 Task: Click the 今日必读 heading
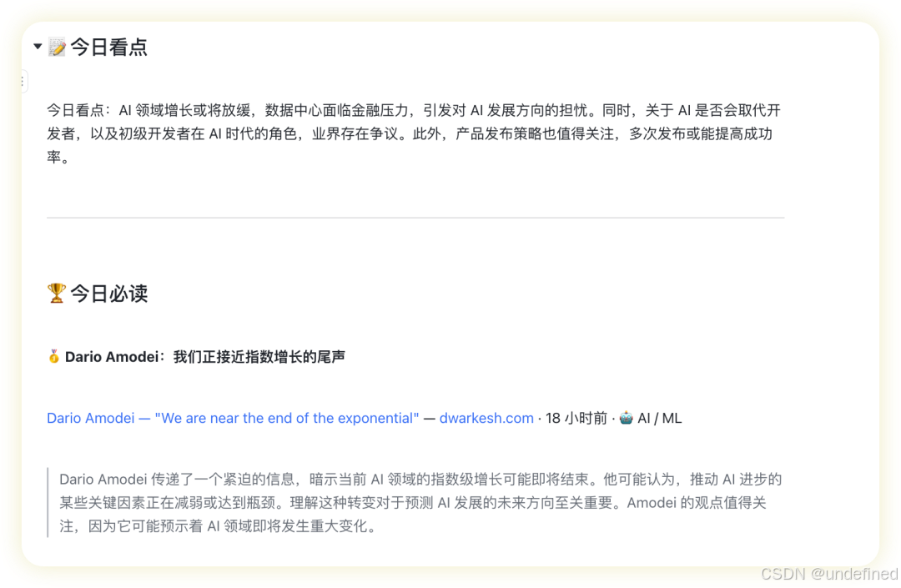(109, 294)
